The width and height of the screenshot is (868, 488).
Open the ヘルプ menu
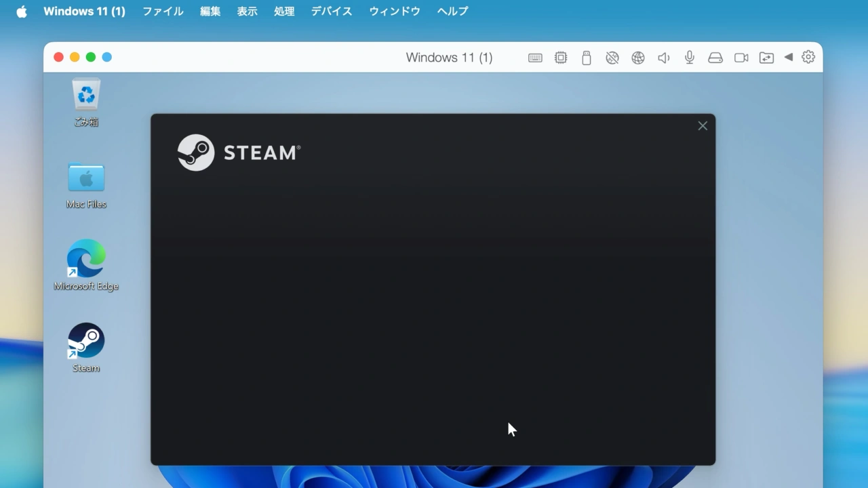[452, 11]
